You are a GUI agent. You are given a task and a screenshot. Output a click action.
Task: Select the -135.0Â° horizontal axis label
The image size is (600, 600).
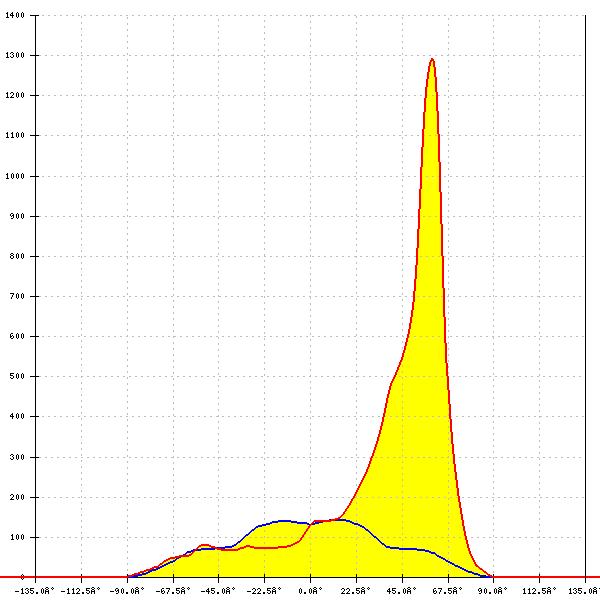pyautogui.click(x=35, y=591)
